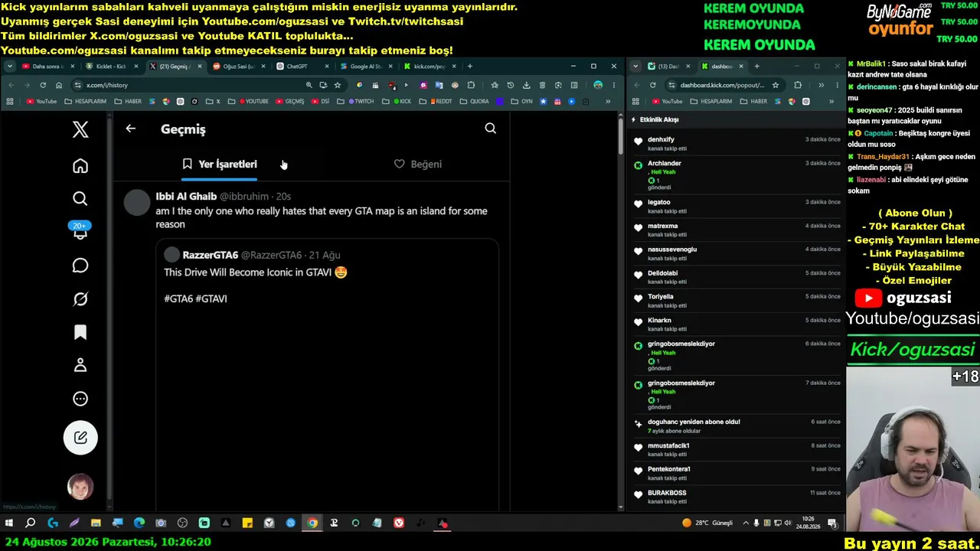The width and height of the screenshot is (980, 551).
Task: Switch to the Kicklet browser tab
Action: click(x=111, y=67)
